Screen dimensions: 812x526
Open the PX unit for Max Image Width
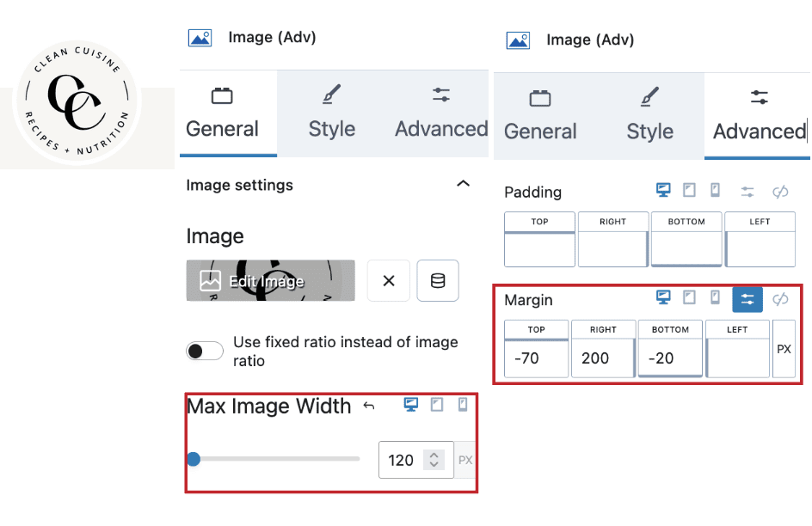pyautogui.click(x=465, y=460)
